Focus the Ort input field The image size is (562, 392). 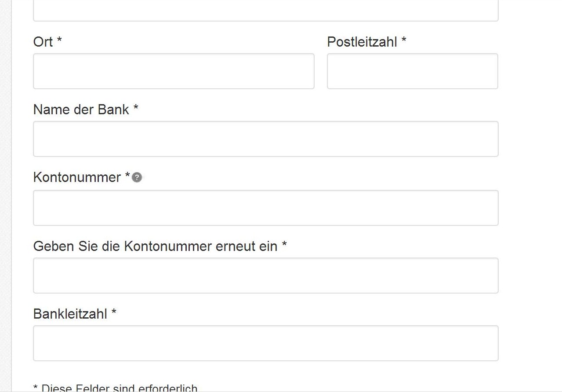coord(174,71)
